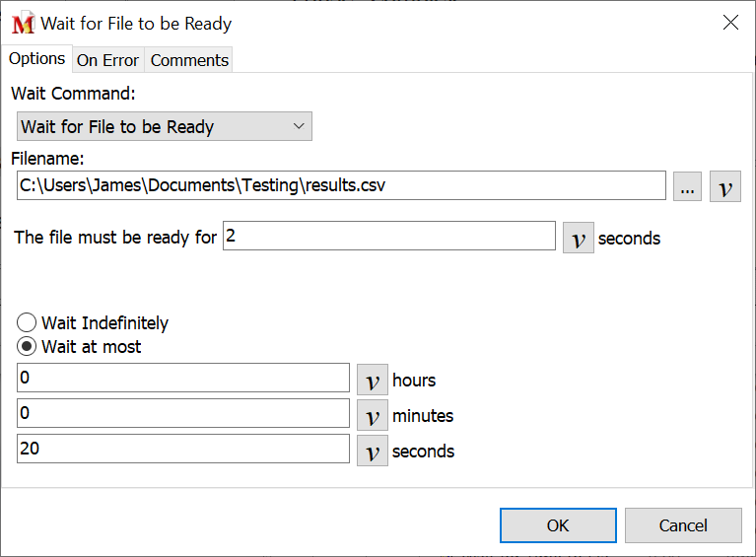Click the variable button for hours
This screenshot has height=557, width=756.
pyautogui.click(x=372, y=380)
